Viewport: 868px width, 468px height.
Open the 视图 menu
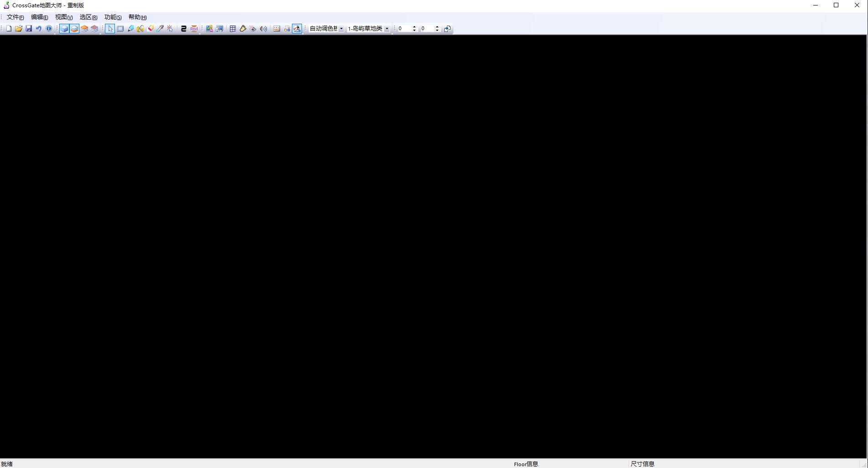64,17
